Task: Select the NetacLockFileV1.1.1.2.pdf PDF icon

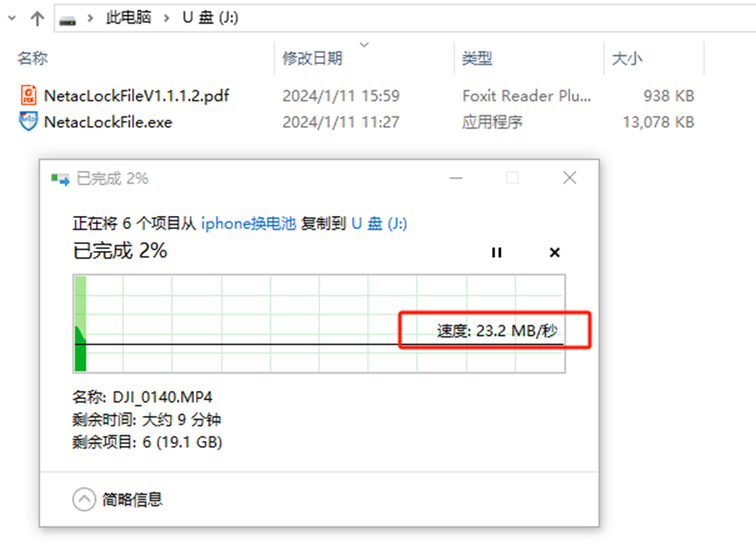Action: [29, 95]
